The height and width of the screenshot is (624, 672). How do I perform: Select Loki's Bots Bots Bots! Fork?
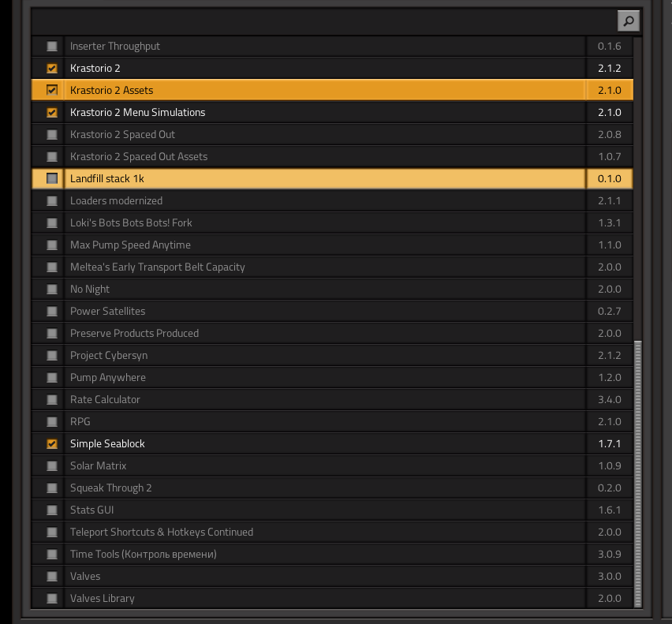(332, 222)
